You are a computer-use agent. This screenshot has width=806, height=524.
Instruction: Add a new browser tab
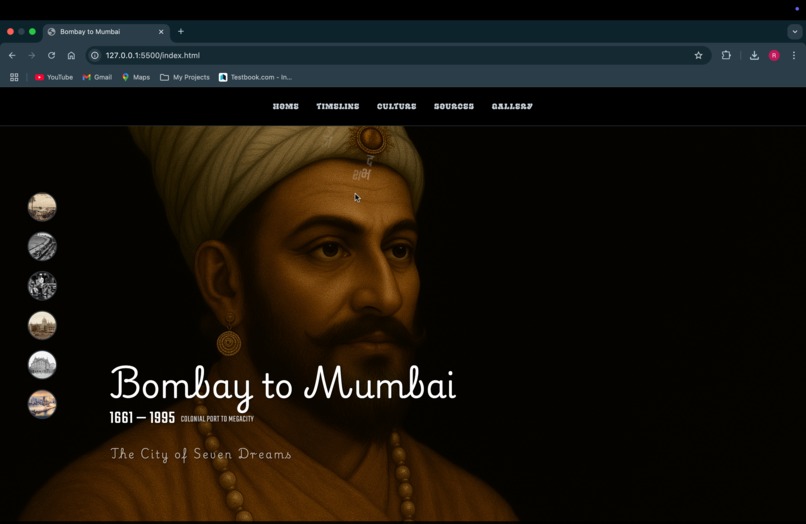(x=181, y=31)
